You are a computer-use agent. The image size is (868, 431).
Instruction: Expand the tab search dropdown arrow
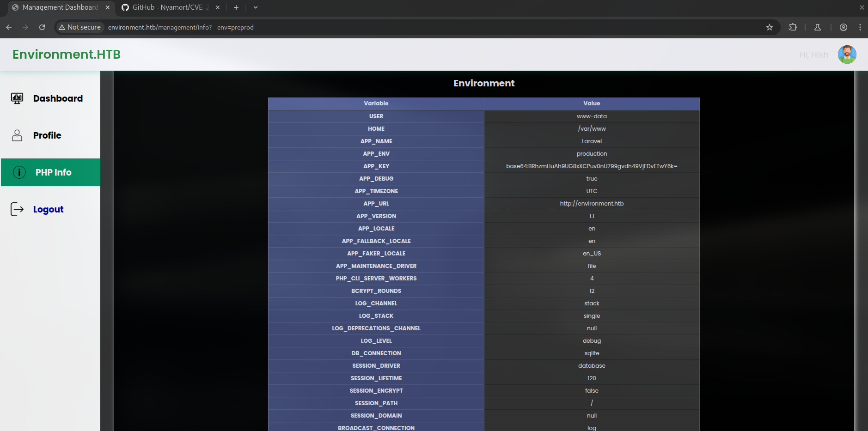point(256,7)
